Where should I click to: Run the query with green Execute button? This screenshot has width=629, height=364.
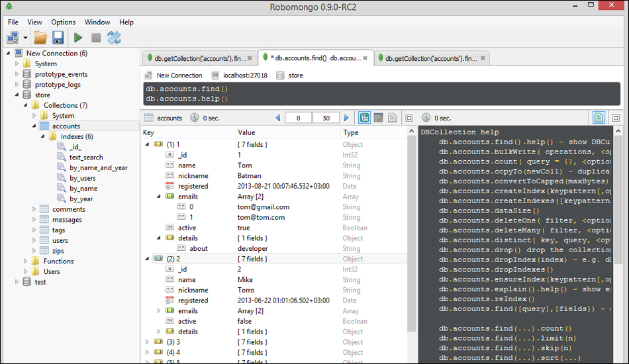[x=78, y=38]
